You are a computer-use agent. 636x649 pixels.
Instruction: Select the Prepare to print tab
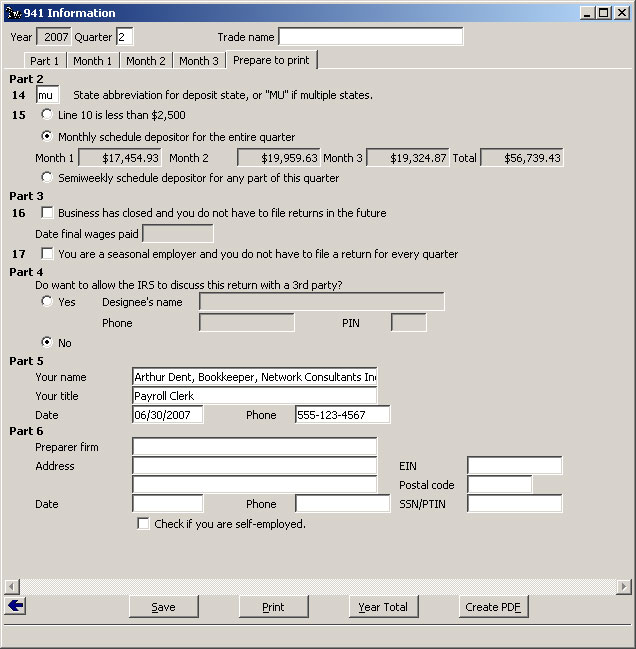coord(271,60)
